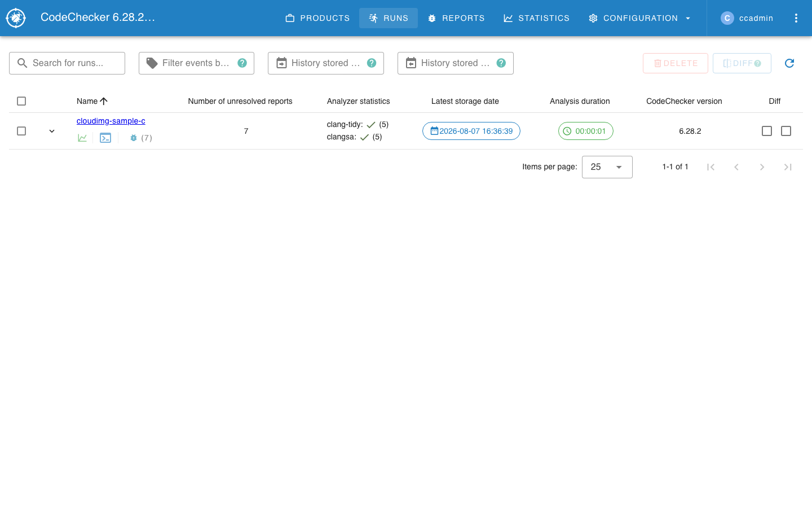812x508 pixels.
Task: Sort by the Name column header
Action: pyautogui.click(x=92, y=101)
